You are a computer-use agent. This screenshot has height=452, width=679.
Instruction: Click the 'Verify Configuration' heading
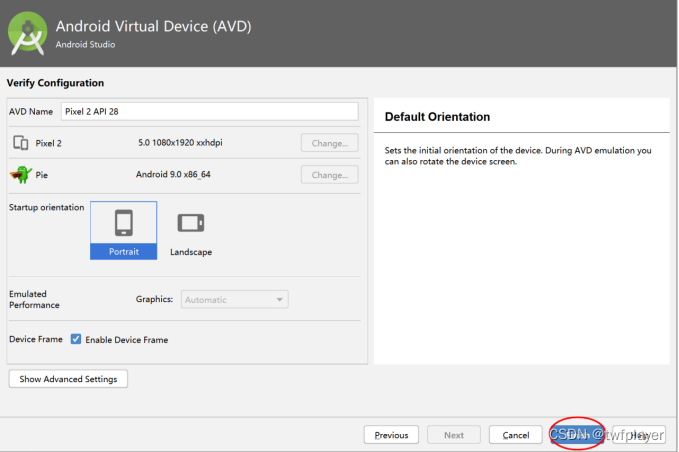(x=55, y=83)
